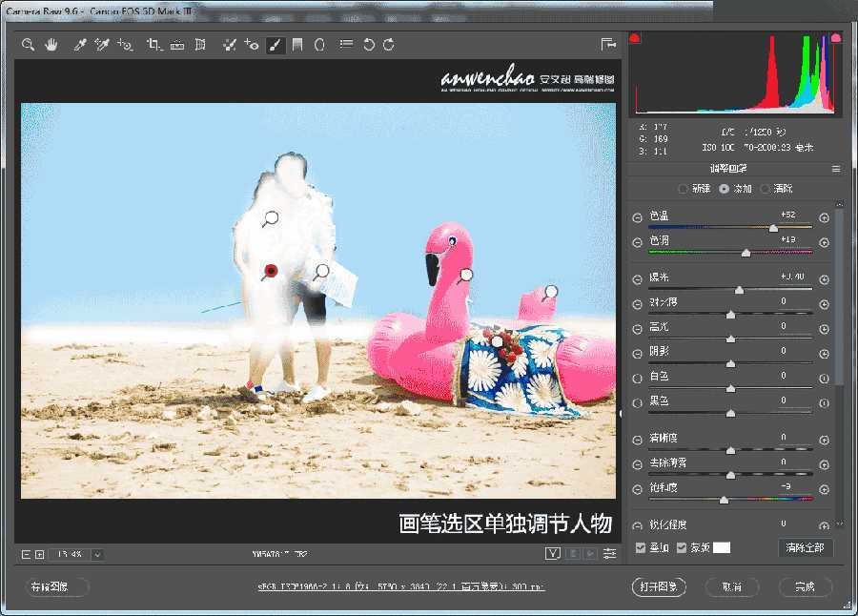858x616 pixels.
Task: Select the Red Eye Removal tool
Action: pyautogui.click(x=253, y=44)
